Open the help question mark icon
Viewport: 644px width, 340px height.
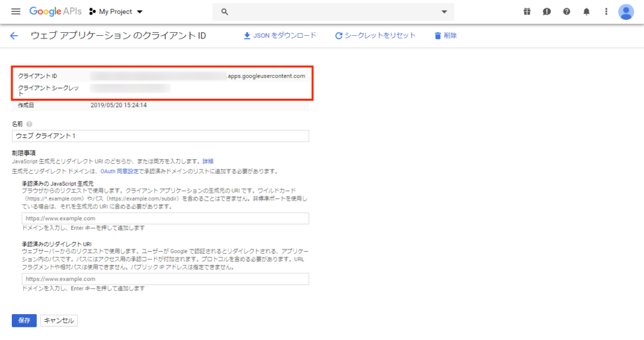[567, 11]
